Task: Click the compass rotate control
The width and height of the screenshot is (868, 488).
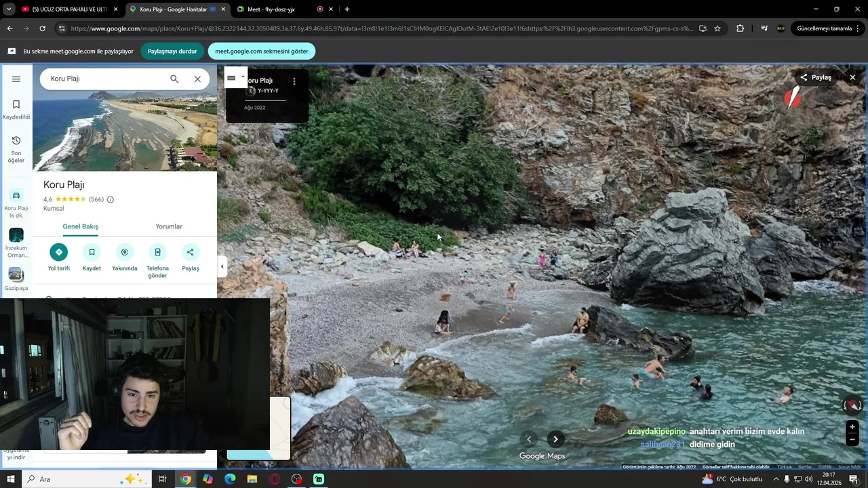Action: coord(852,405)
